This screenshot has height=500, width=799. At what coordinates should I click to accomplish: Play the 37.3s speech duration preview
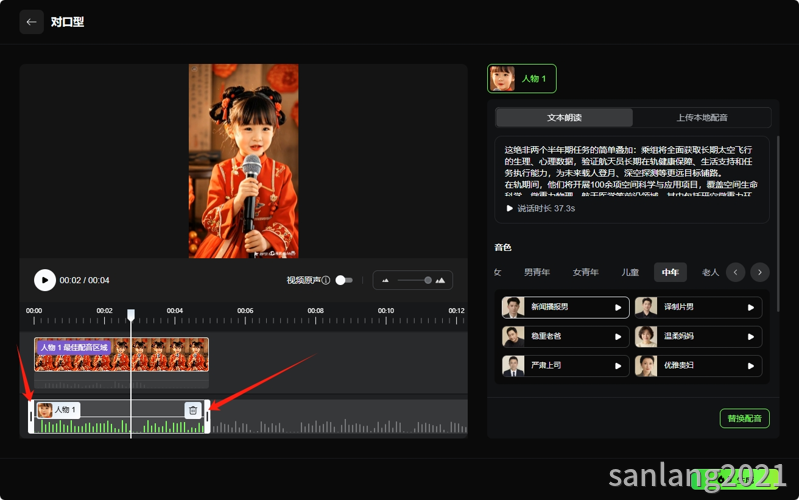pos(509,208)
